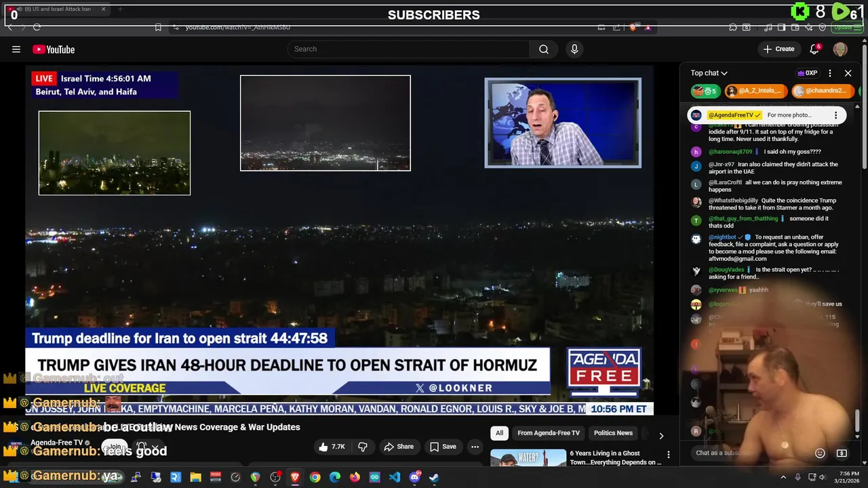Open the notifications bell

click(814, 49)
